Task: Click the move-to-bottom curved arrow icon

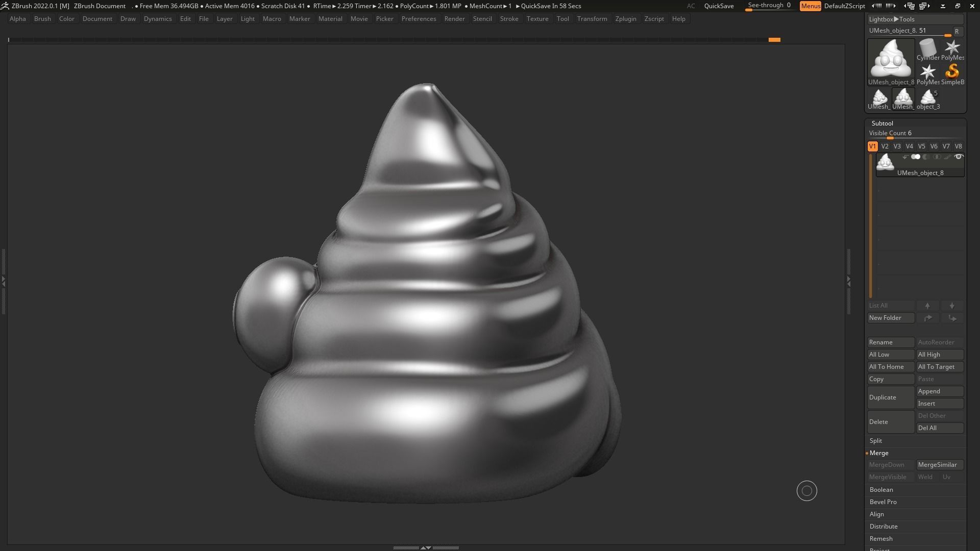Action: [x=952, y=318]
